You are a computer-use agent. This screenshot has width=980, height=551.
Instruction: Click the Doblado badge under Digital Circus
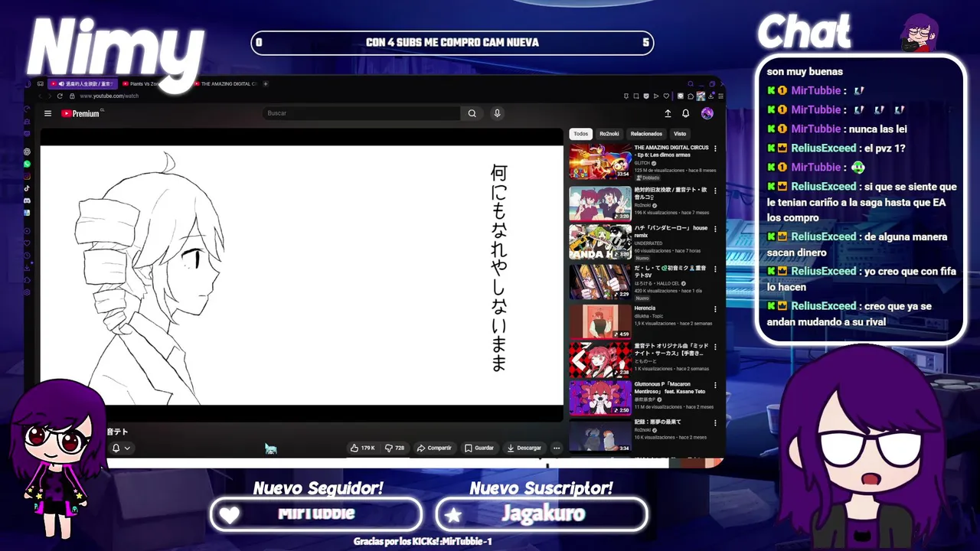click(x=648, y=178)
